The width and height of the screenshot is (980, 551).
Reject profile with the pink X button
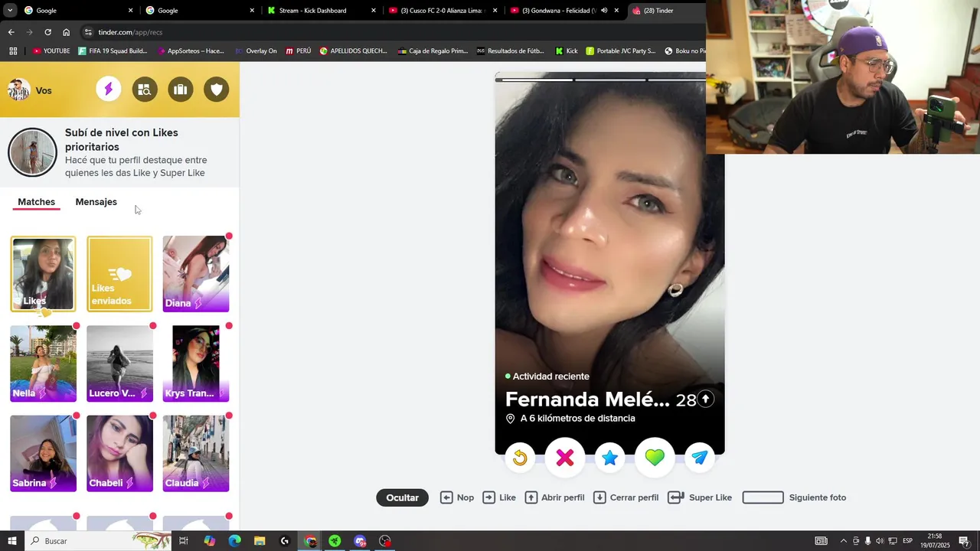click(x=565, y=458)
